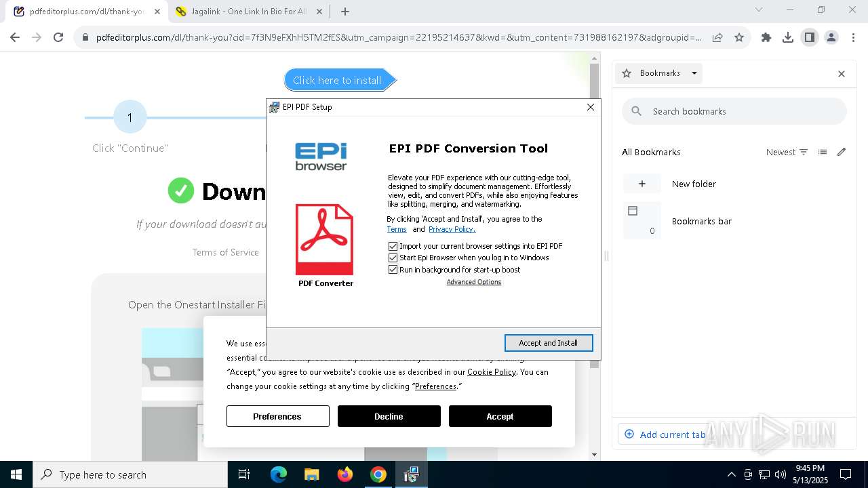Close the Bookmarks side panel
The width and height of the screenshot is (868, 488).
(842, 74)
